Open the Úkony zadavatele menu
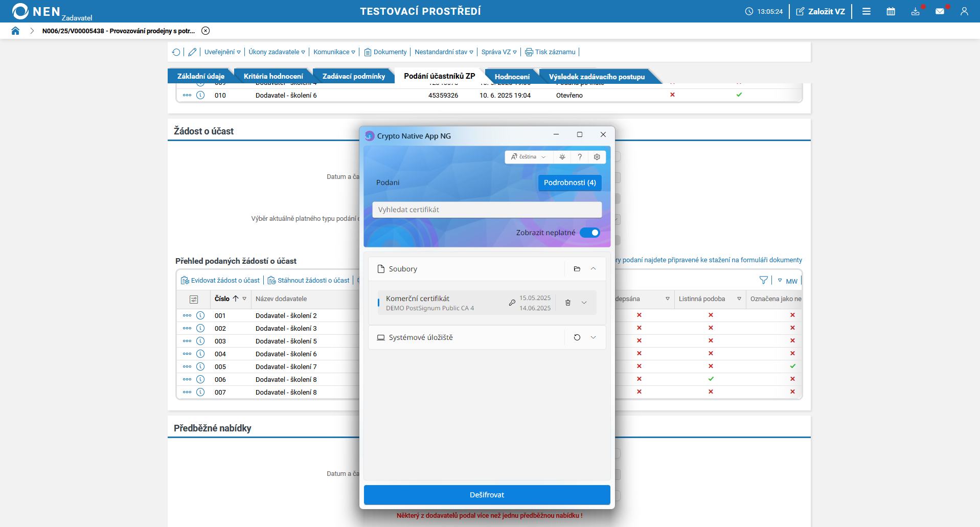This screenshot has height=527, width=980. pos(277,52)
